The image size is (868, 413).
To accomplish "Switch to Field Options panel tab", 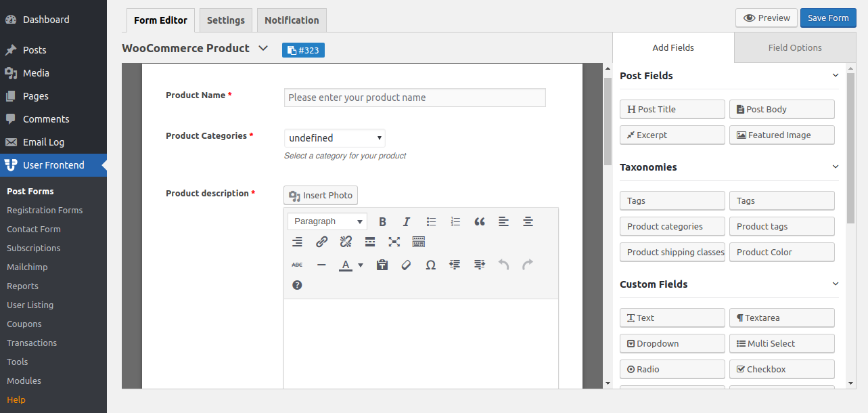I will [x=795, y=47].
